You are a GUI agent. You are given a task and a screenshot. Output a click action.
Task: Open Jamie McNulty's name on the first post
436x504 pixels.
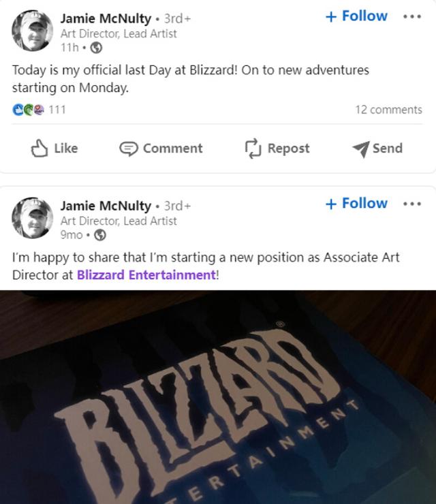pos(106,18)
